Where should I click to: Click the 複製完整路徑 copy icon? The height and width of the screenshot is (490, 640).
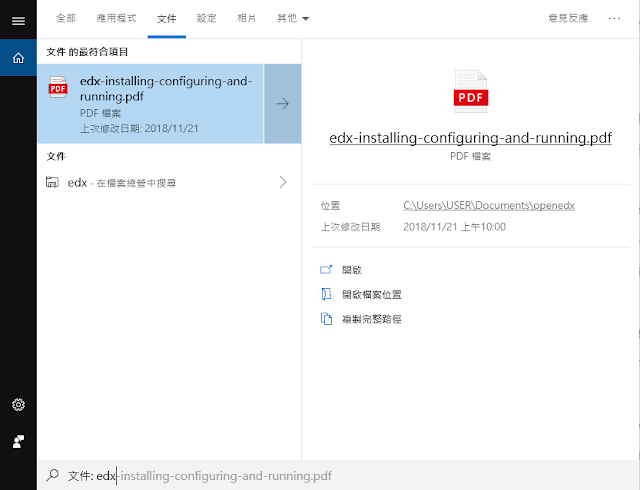tap(326, 318)
